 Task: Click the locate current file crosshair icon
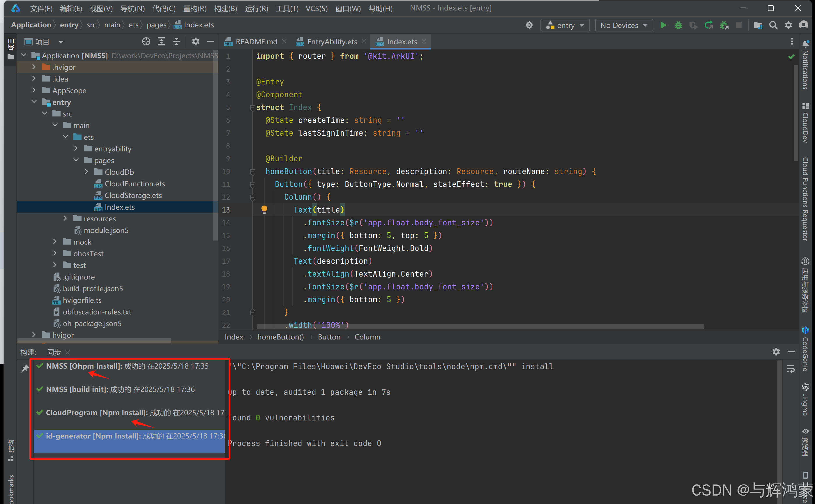point(146,41)
